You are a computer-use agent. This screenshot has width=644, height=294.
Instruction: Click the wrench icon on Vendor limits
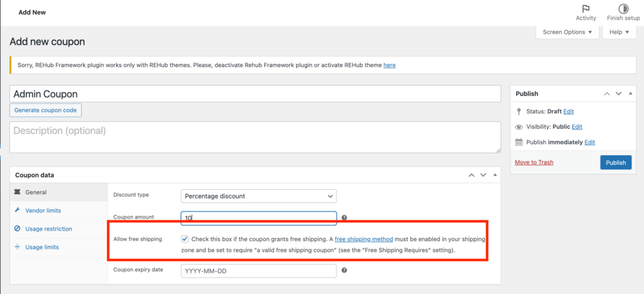[17, 210]
